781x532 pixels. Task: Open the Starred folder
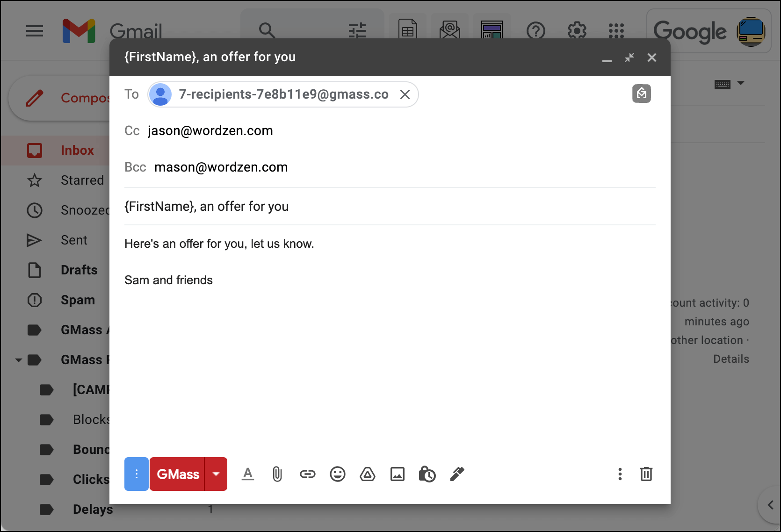click(x=56, y=180)
